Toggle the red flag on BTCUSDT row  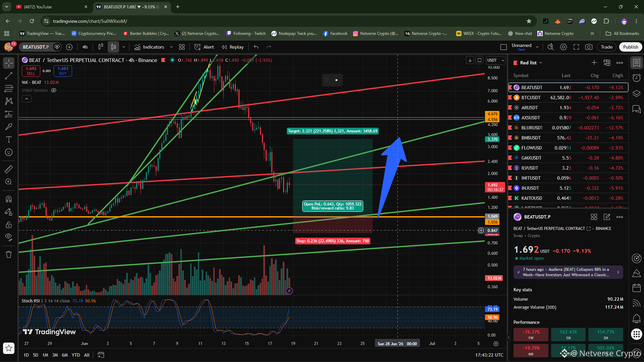510,98
